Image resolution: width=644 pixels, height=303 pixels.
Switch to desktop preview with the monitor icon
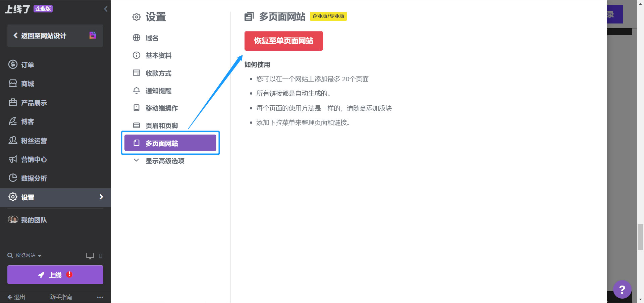click(x=90, y=255)
